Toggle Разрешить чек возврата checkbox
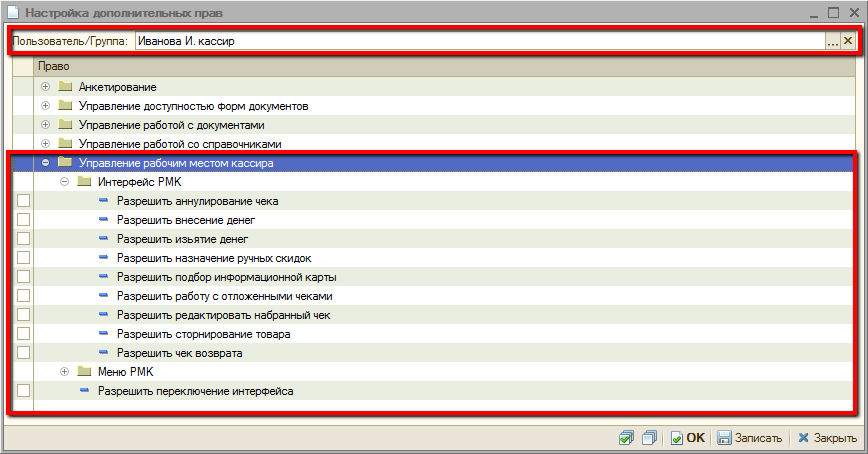This screenshot has width=868, height=454. [x=23, y=353]
